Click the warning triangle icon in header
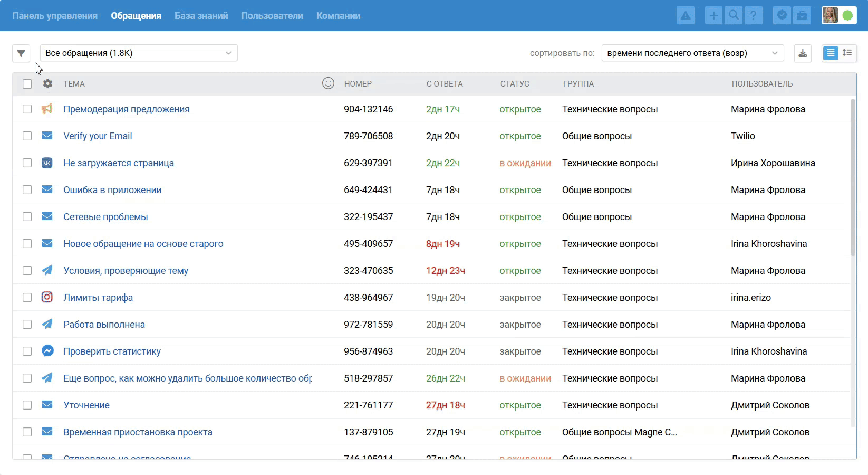Image resolution: width=868 pixels, height=475 pixels. tap(685, 16)
